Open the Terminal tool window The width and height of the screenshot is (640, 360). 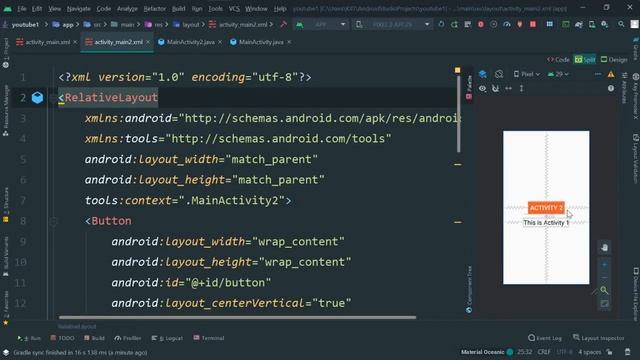[209, 338]
